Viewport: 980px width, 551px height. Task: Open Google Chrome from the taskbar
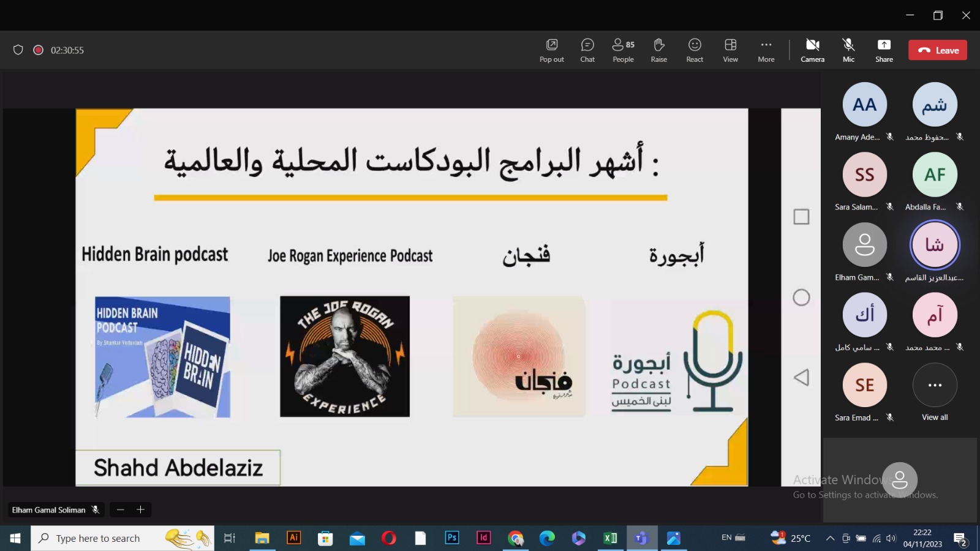click(x=516, y=538)
